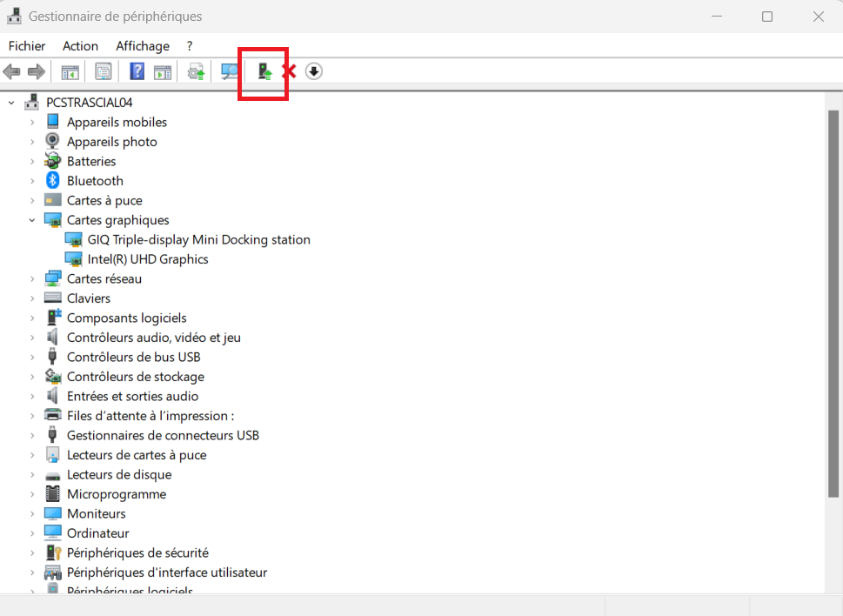Click the disable device down-arrow icon
843x616 pixels.
click(x=314, y=71)
